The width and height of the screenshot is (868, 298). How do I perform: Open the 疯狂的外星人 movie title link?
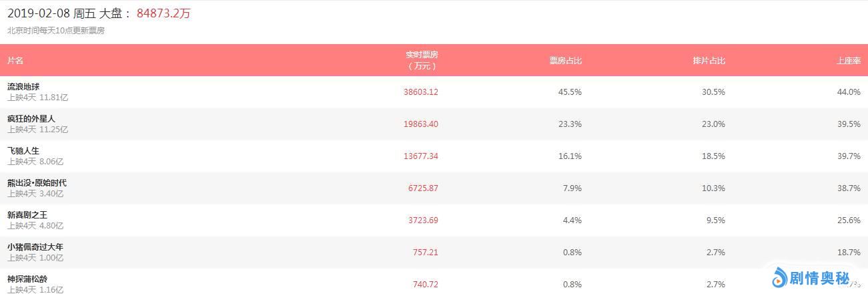(x=31, y=119)
